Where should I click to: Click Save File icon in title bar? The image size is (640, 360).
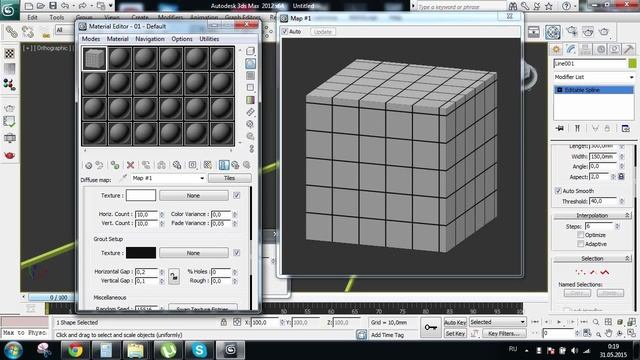(x=53, y=6)
